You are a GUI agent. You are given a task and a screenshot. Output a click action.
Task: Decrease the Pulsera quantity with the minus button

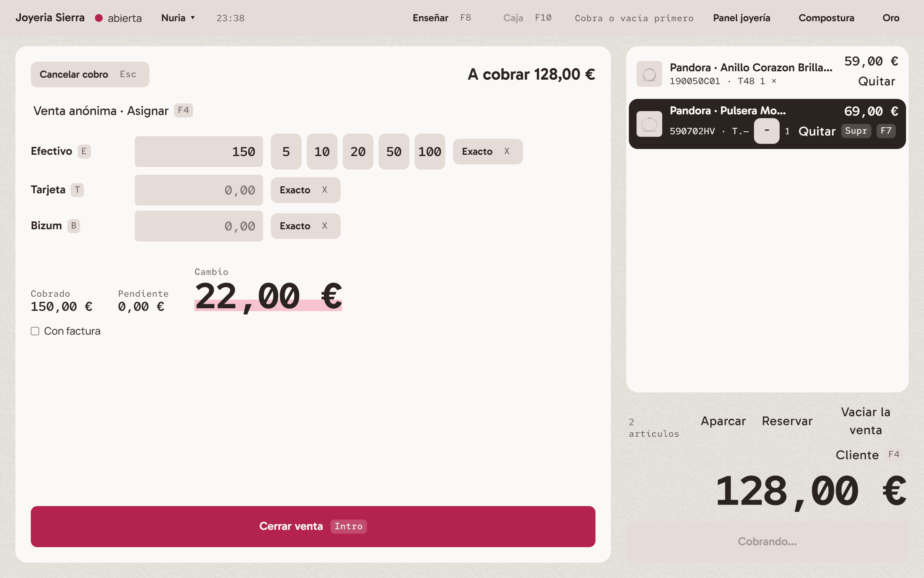click(x=766, y=131)
